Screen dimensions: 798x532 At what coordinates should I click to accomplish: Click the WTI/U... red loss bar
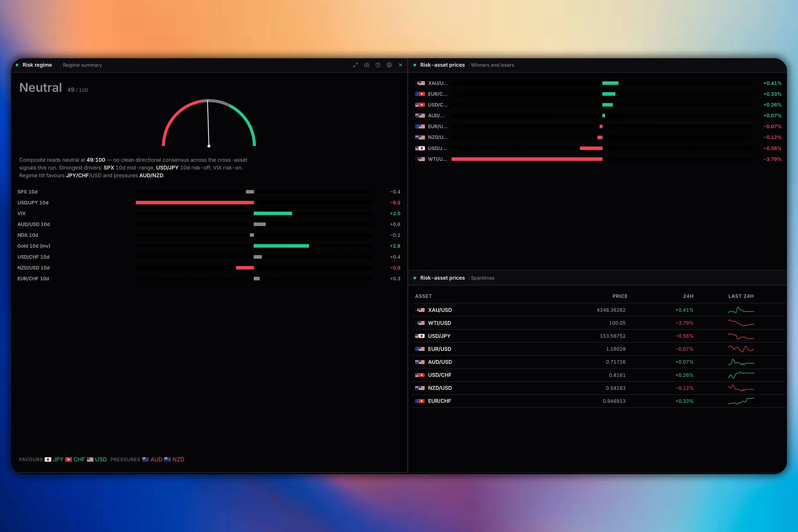pos(527,159)
